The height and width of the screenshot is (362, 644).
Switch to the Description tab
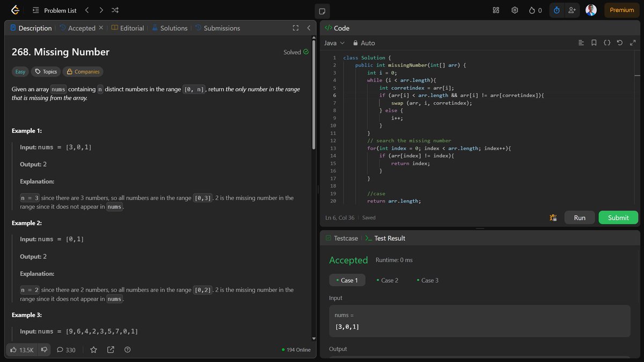[x=31, y=28]
